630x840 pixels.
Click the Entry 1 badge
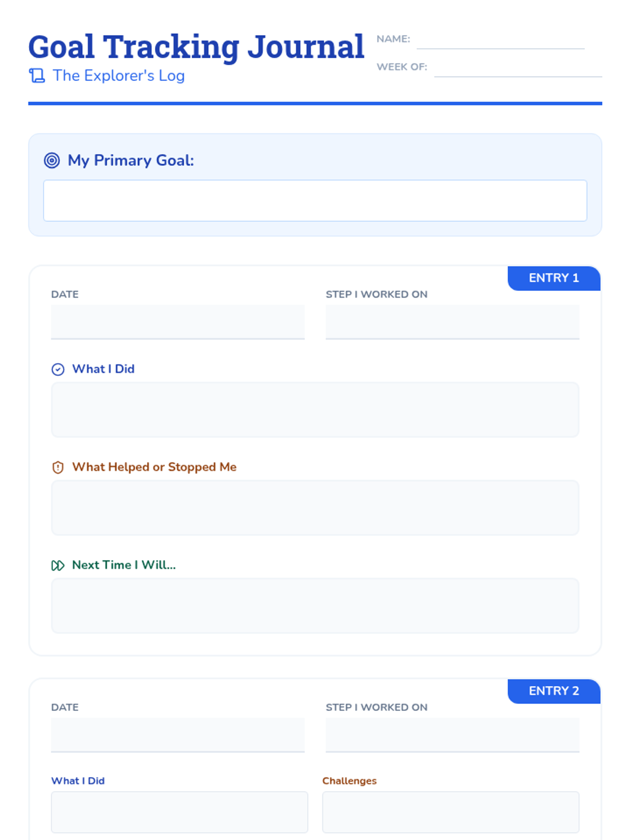(553, 278)
